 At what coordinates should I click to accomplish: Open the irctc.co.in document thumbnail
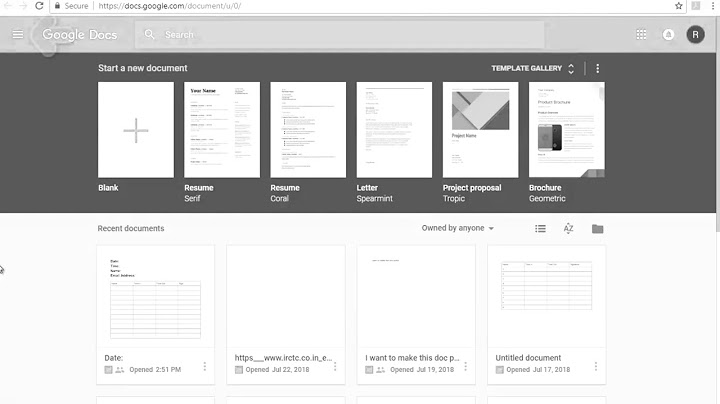286,297
